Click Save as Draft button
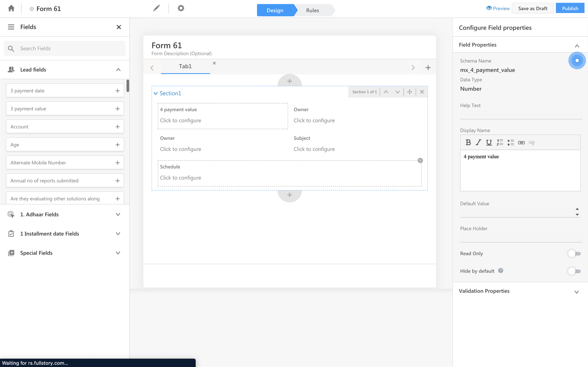The height and width of the screenshot is (367, 588). click(532, 8)
